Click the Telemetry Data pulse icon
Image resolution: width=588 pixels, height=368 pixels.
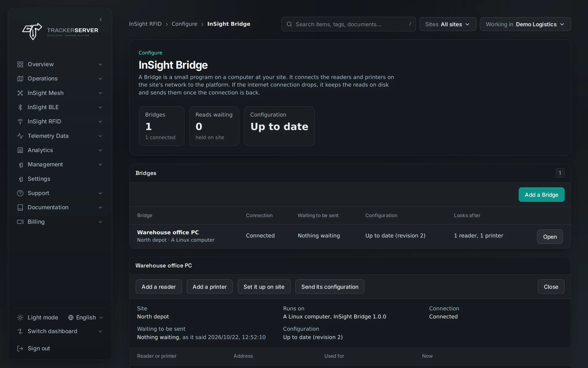tap(20, 136)
